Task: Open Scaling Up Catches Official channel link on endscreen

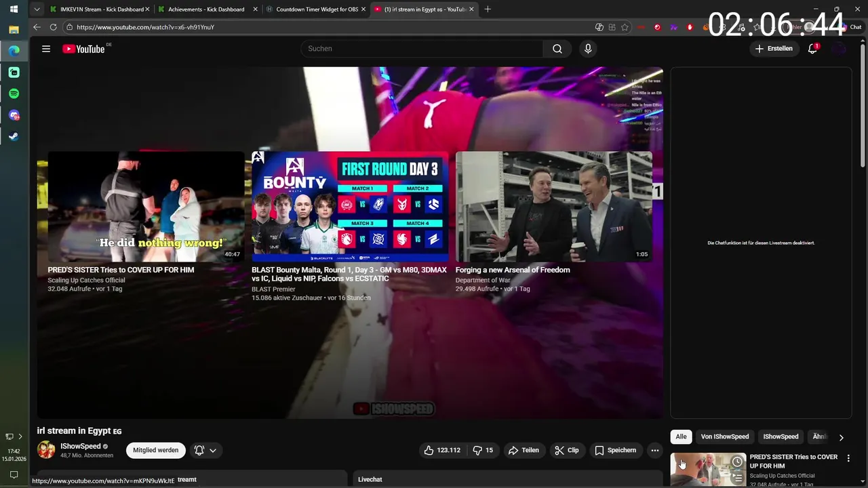Action: tap(86, 280)
